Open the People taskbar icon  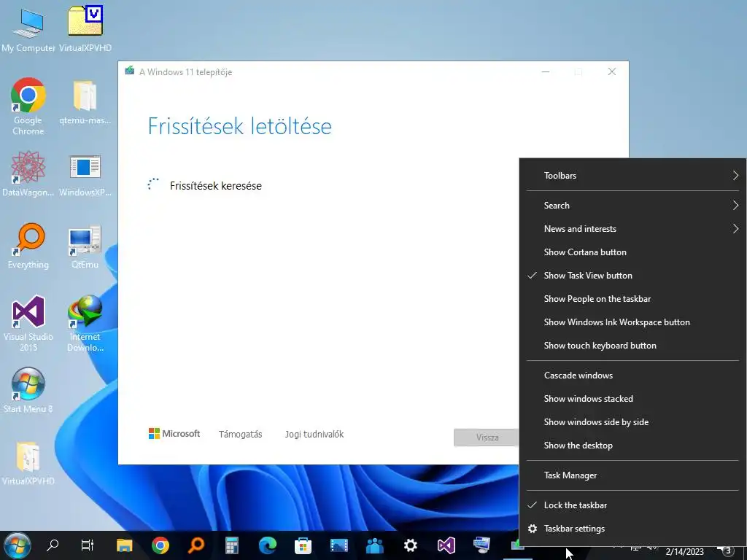point(375,545)
